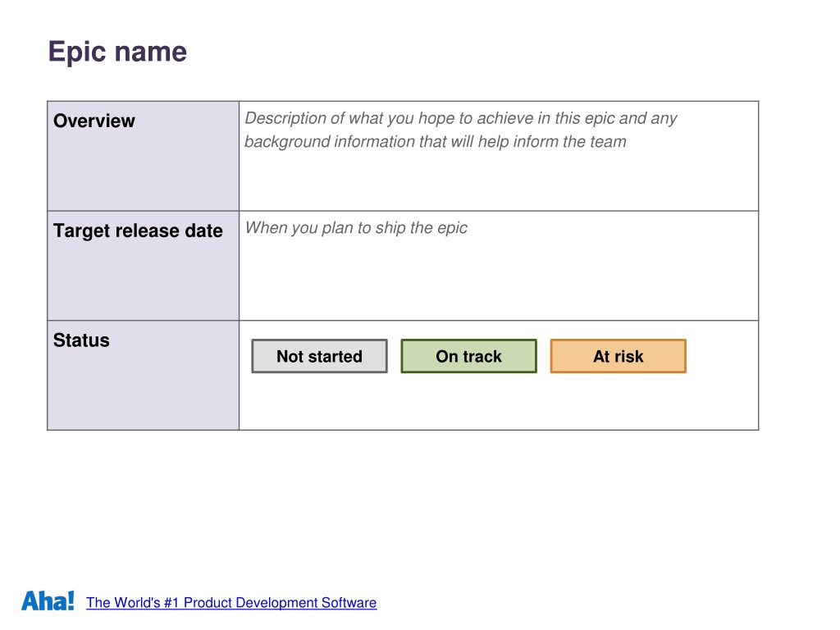Screen dimensions: 840x630
Task: Click the Status label cell
Action: [143, 375]
